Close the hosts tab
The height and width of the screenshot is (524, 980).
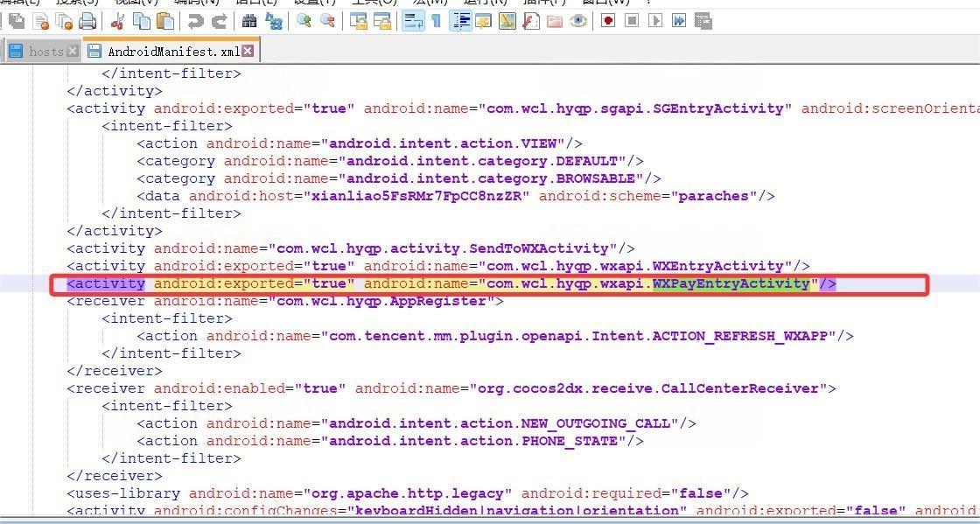coord(73,52)
